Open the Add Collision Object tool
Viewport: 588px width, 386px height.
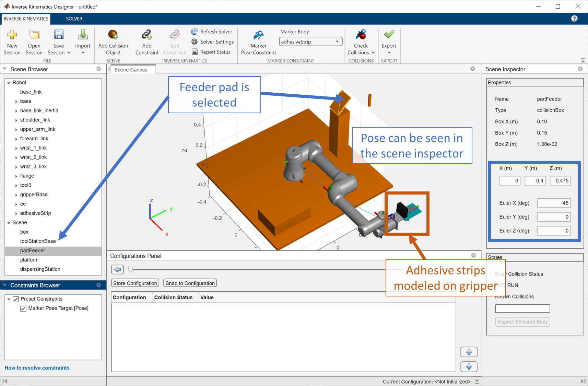tap(113, 35)
